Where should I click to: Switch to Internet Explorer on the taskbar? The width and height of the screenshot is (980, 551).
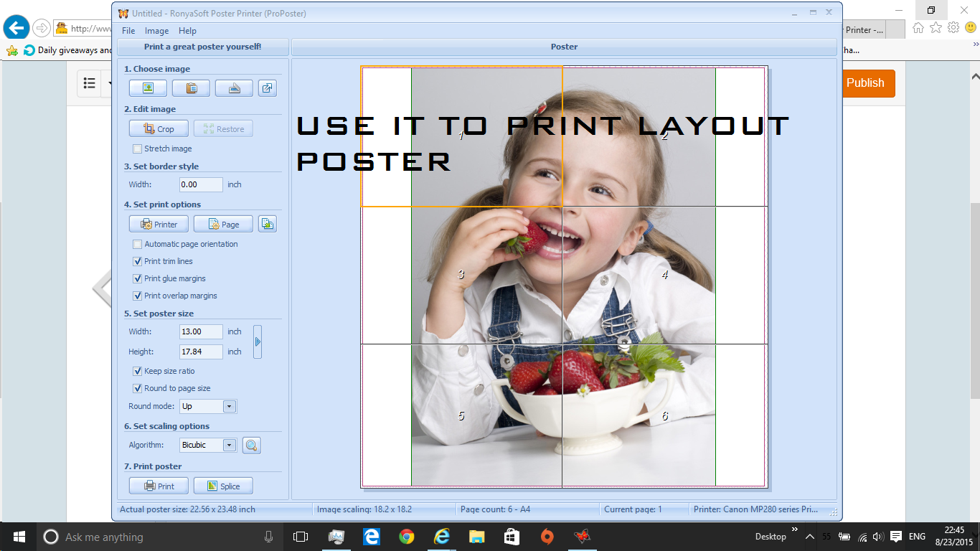(x=441, y=537)
